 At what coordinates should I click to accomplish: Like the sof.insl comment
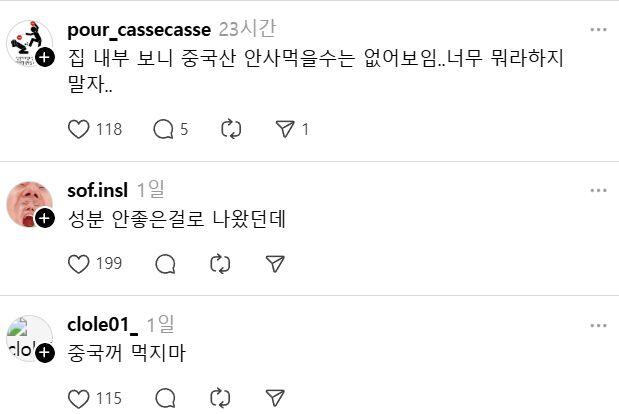click(x=78, y=263)
